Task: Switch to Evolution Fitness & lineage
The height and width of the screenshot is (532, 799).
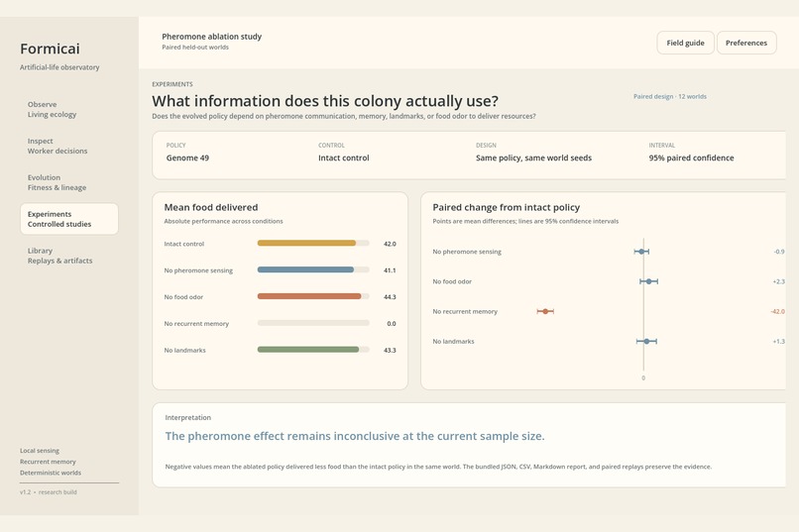Action: click(x=69, y=182)
